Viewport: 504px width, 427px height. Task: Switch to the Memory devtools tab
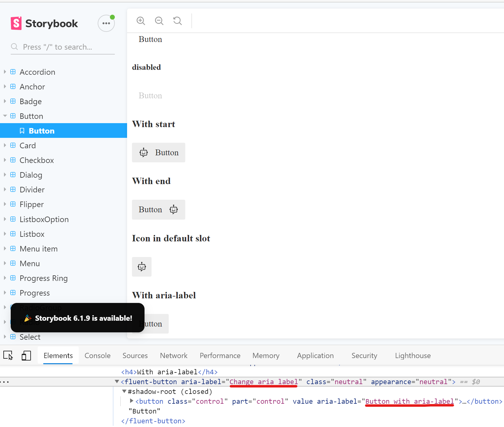pyautogui.click(x=266, y=356)
